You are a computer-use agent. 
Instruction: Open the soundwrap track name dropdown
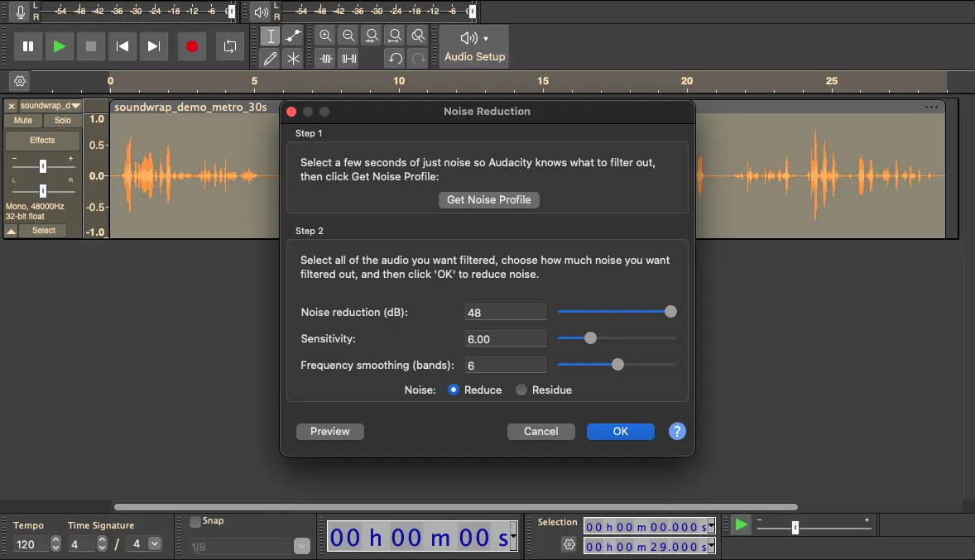[x=50, y=106]
